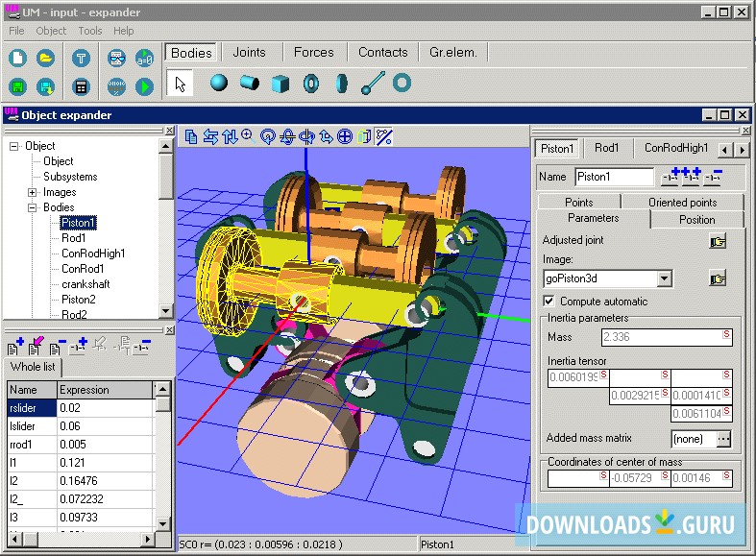
Task: Toggle the Compute automatic checkbox
Action: click(x=549, y=301)
